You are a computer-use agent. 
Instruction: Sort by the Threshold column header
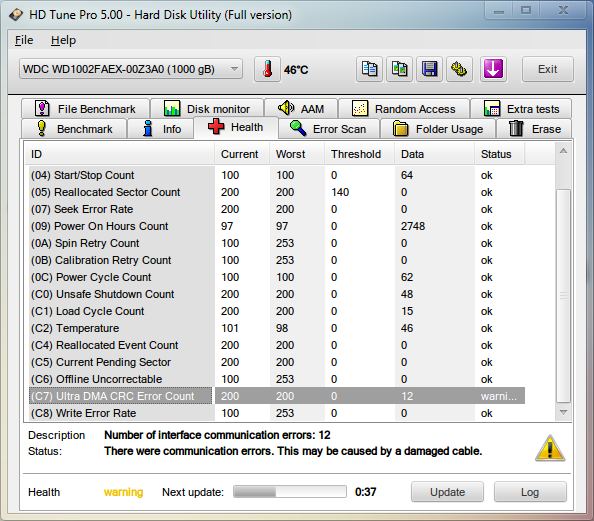click(x=360, y=154)
